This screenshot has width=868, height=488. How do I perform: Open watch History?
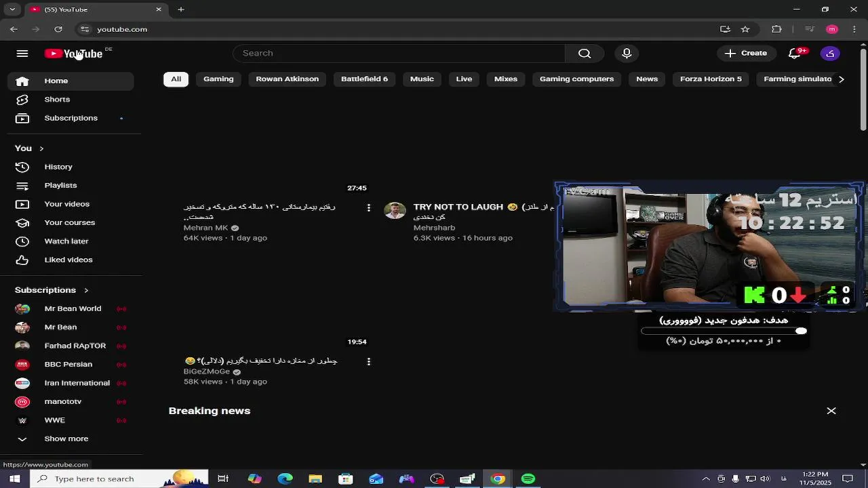tap(71, 167)
